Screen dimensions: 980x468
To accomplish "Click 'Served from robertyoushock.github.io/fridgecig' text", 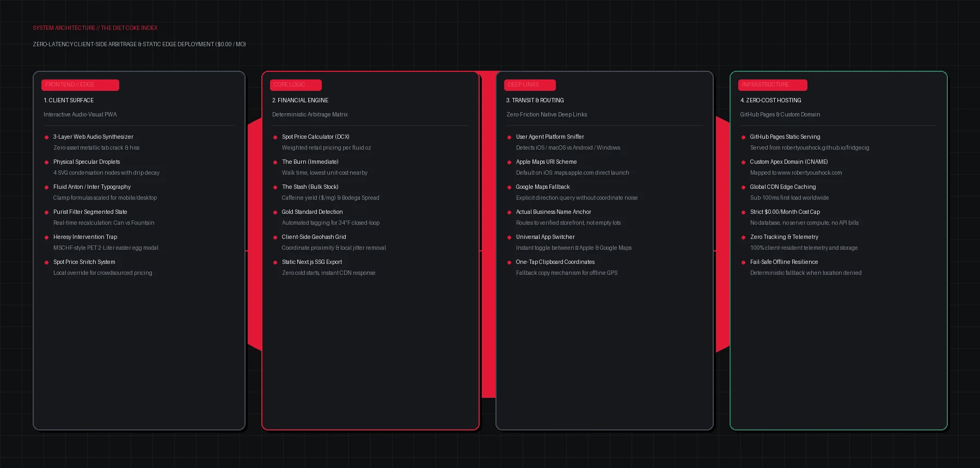I will point(810,147).
